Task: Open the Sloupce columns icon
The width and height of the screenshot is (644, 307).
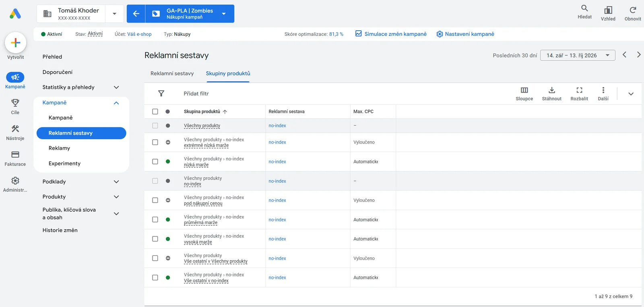Action: (524, 90)
